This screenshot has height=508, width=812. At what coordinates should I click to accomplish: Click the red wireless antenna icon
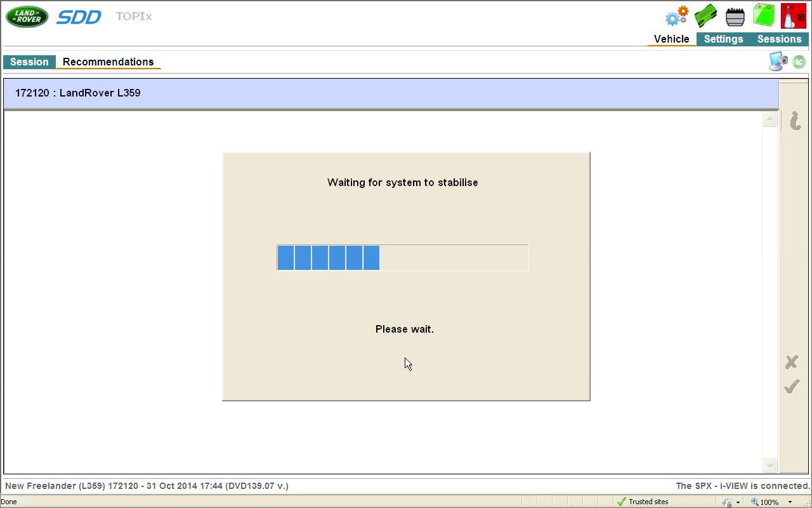[x=793, y=16]
